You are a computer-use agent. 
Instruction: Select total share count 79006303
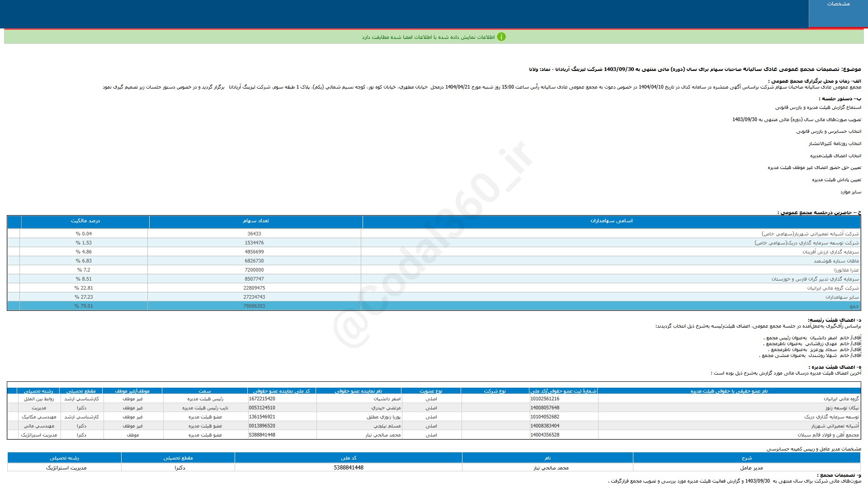254,306
